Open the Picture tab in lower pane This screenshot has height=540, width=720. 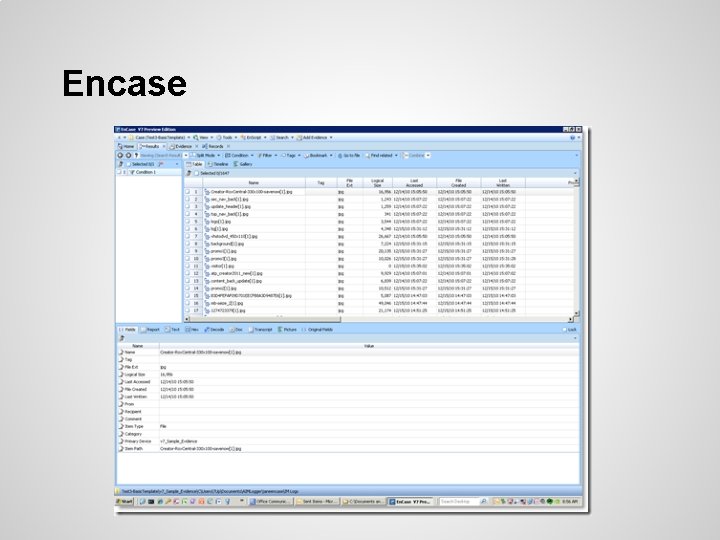[x=287, y=330]
